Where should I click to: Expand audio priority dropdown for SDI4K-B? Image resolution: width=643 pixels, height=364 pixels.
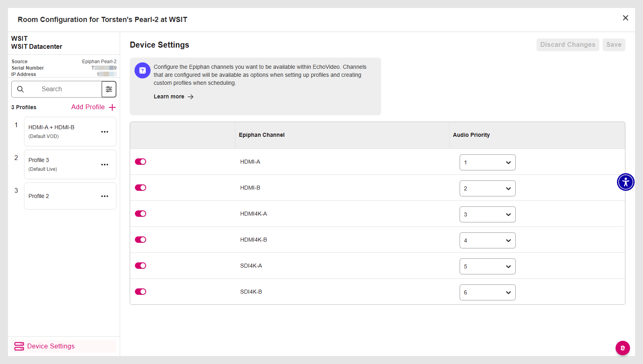[x=487, y=292]
